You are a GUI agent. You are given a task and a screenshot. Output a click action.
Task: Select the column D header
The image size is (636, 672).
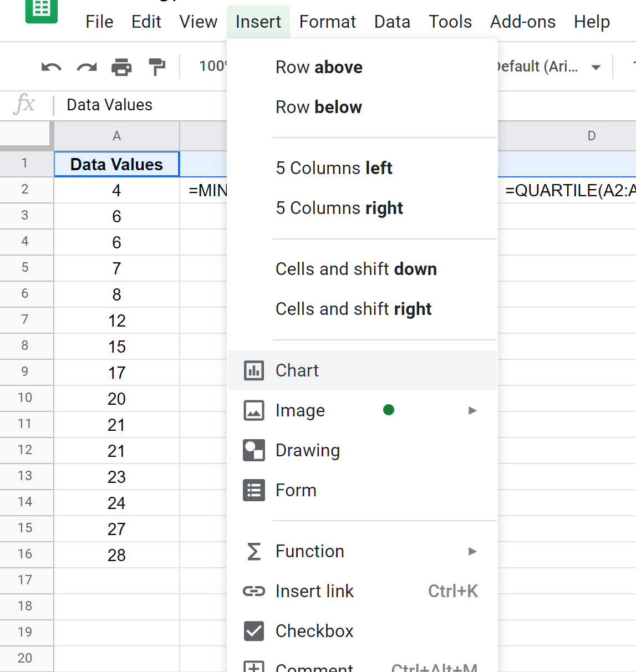pyautogui.click(x=591, y=135)
